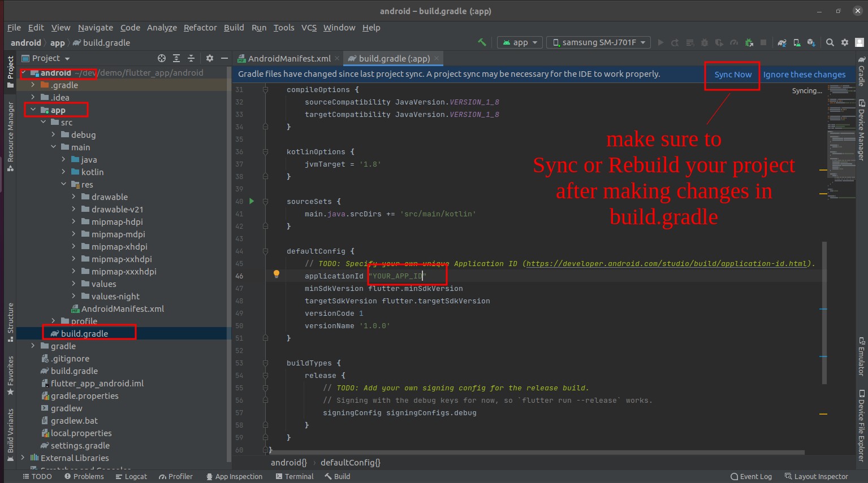The height and width of the screenshot is (483, 868).
Task: Click Attach Debugger to Android Process icon
Action: pyautogui.click(x=749, y=42)
